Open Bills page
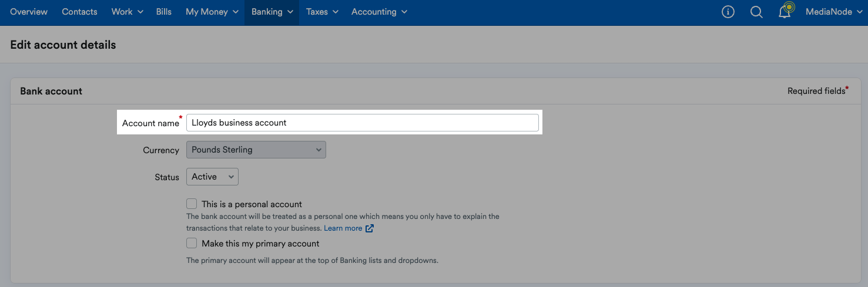Image resolution: width=868 pixels, height=287 pixels. (164, 12)
